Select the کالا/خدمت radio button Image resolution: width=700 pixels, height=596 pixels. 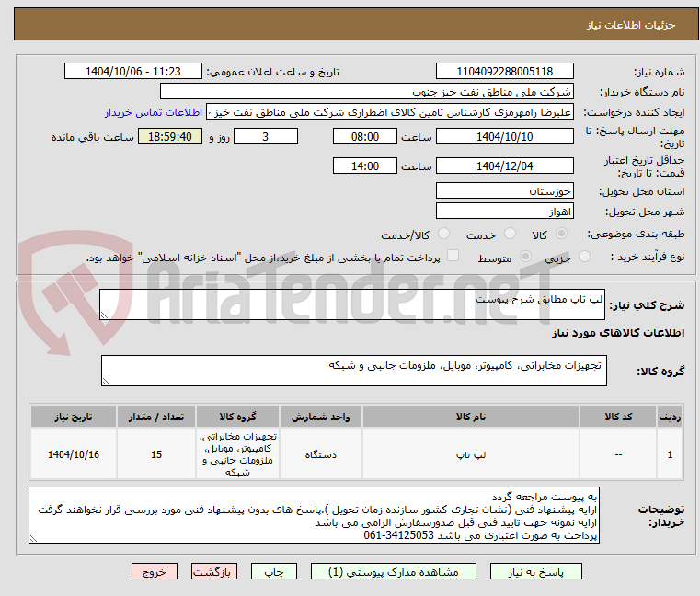pyautogui.click(x=443, y=234)
